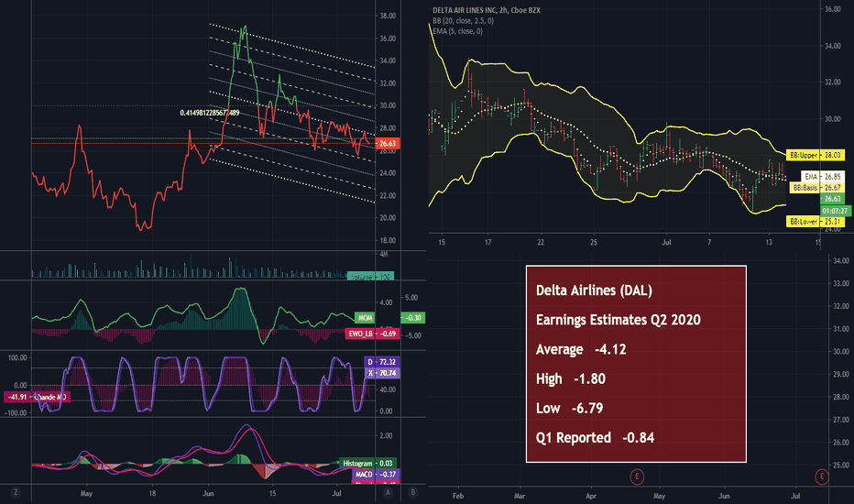Viewport: 854px width, 504px height.
Task: Click the Apr label on the lower-right time axis
Action: tap(591, 496)
